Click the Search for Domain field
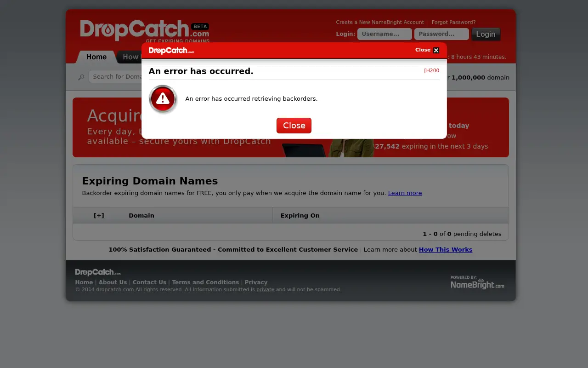The image size is (588, 368). (x=115, y=77)
